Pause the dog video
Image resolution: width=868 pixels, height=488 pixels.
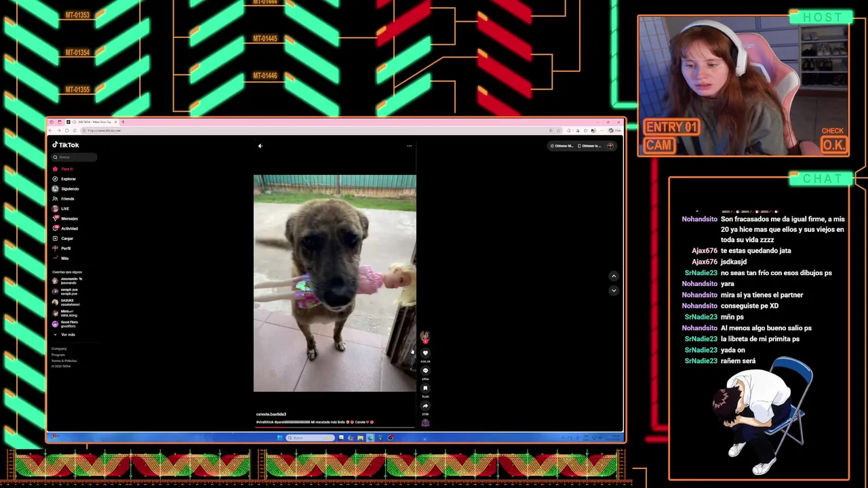(x=335, y=283)
